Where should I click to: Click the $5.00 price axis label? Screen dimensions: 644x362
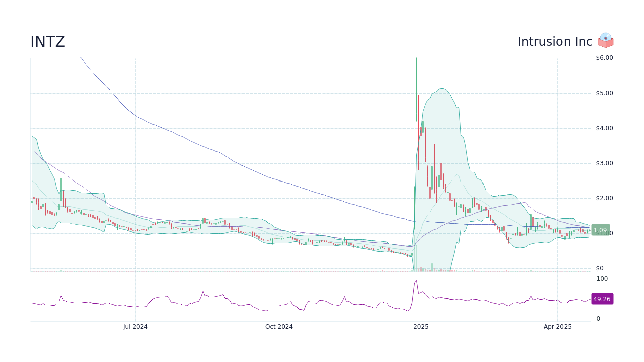coord(604,93)
